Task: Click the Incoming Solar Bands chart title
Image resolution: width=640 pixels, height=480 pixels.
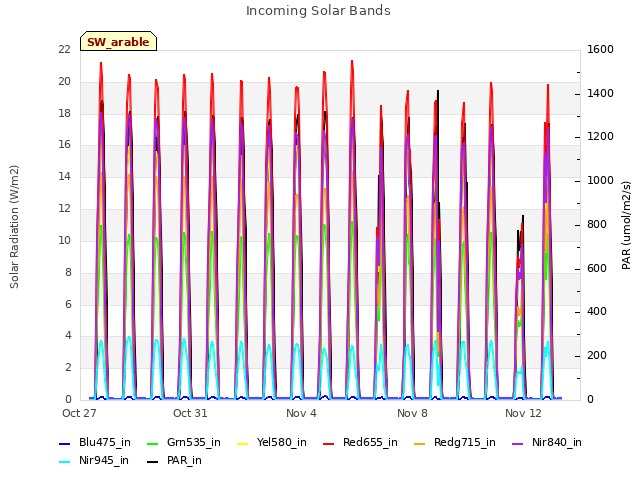Action: click(318, 11)
